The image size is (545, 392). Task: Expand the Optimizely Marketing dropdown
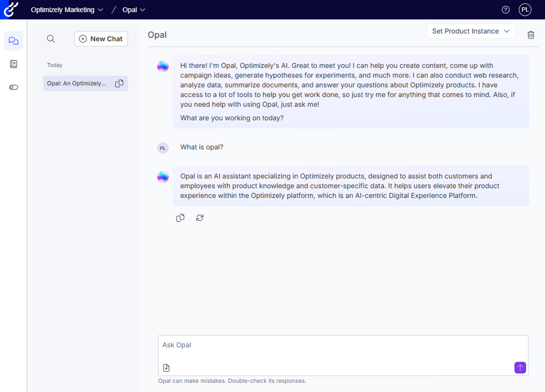click(x=67, y=10)
